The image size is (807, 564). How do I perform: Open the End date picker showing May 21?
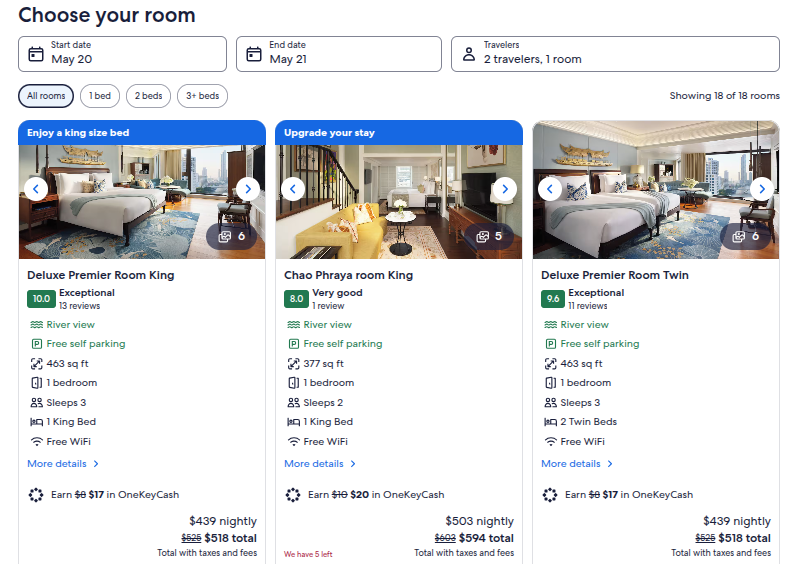tap(339, 54)
